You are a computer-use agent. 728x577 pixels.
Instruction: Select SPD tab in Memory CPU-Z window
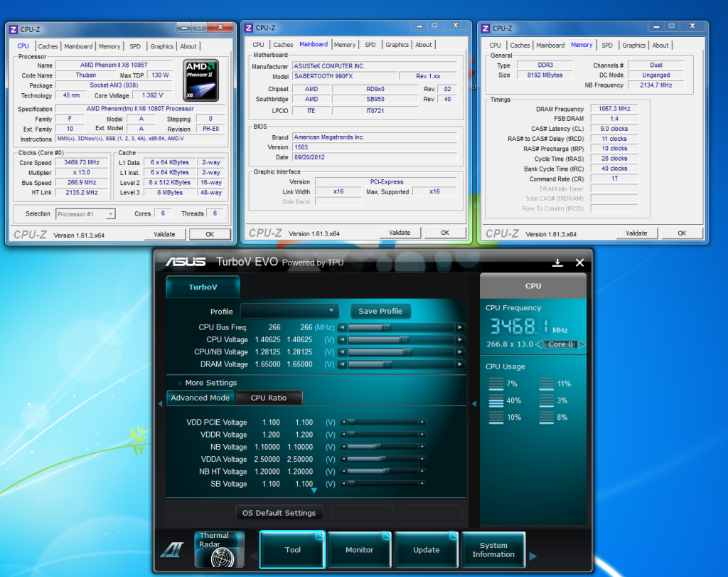pyautogui.click(x=606, y=46)
